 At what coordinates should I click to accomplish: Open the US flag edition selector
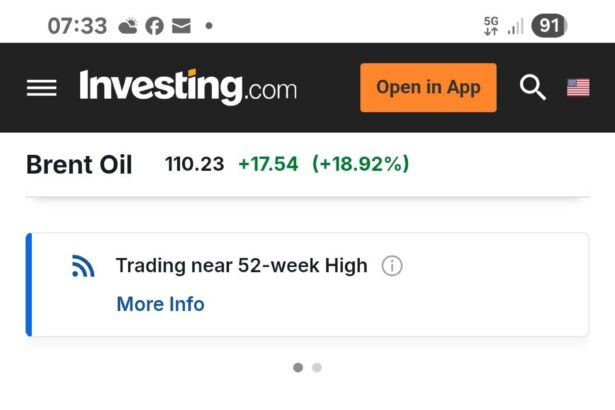578,88
